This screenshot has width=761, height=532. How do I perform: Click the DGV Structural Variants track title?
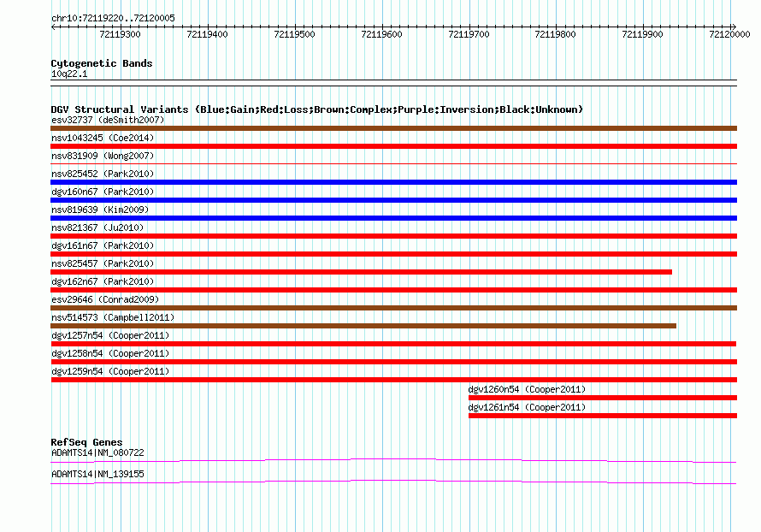(317, 109)
